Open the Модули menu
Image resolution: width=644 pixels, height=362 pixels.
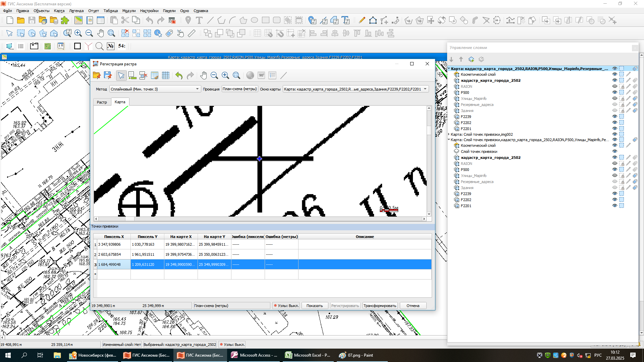point(129,11)
